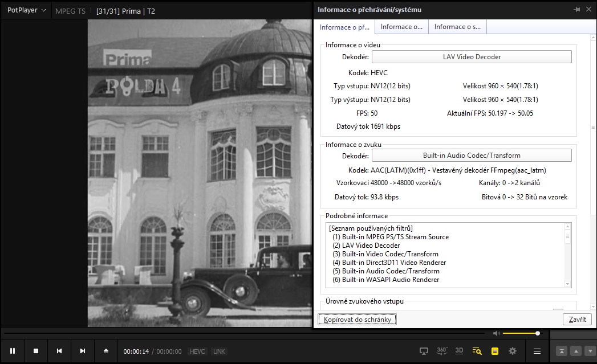The width and height of the screenshot is (597, 364).
Task: Click the MPEG TS title label
Action: [x=71, y=11]
